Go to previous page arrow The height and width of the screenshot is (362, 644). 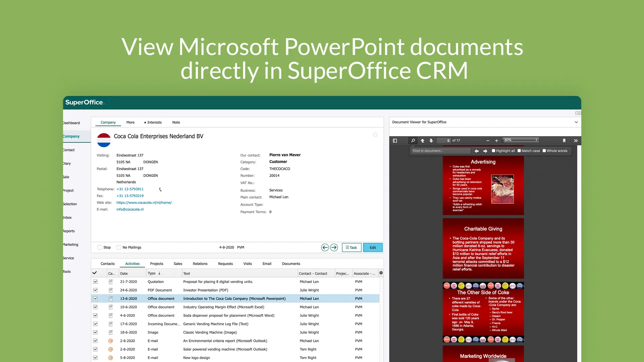click(x=423, y=141)
